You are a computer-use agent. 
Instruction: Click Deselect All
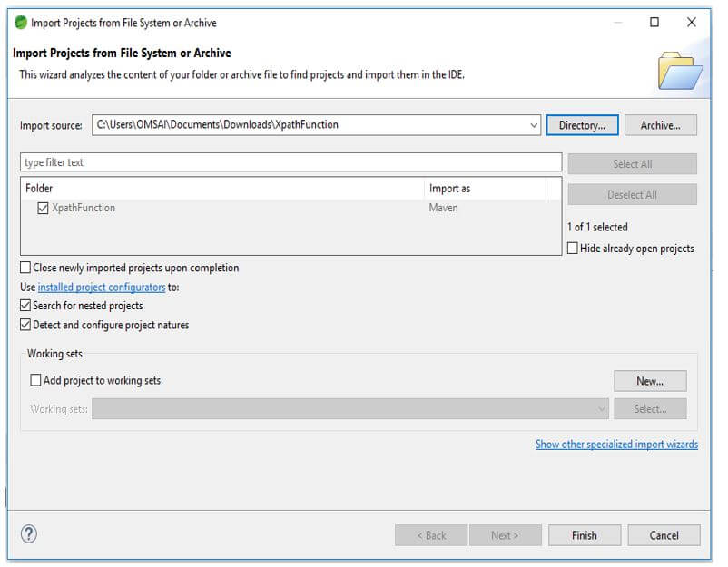tap(632, 194)
